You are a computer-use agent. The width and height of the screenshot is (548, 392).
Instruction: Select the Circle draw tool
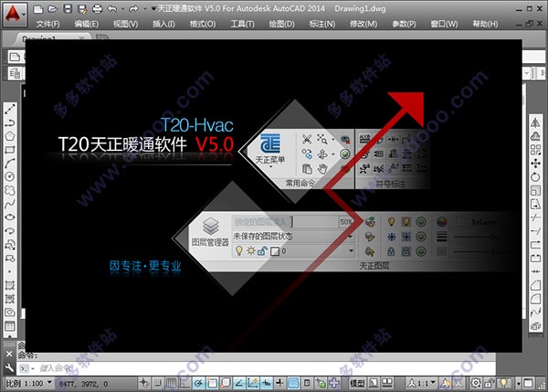(9, 175)
